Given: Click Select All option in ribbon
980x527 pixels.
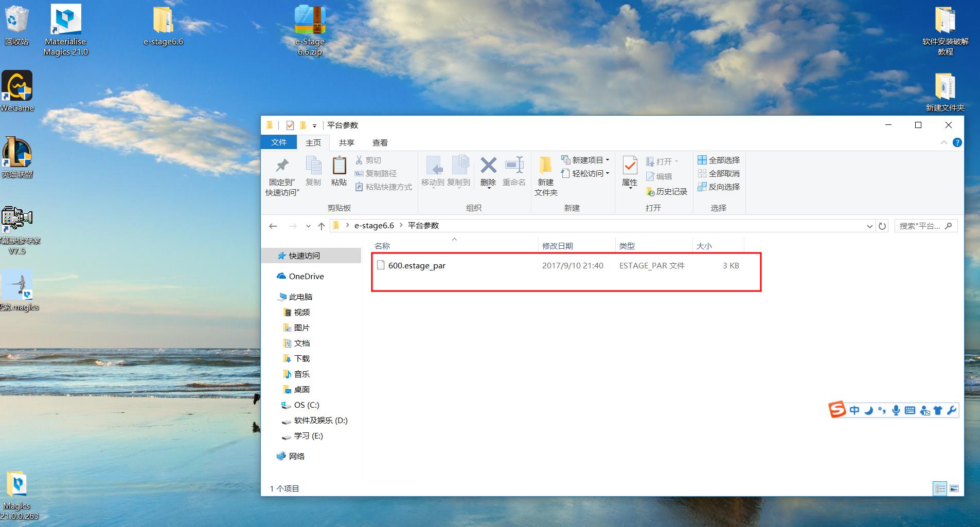Looking at the screenshot, I should click(719, 160).
